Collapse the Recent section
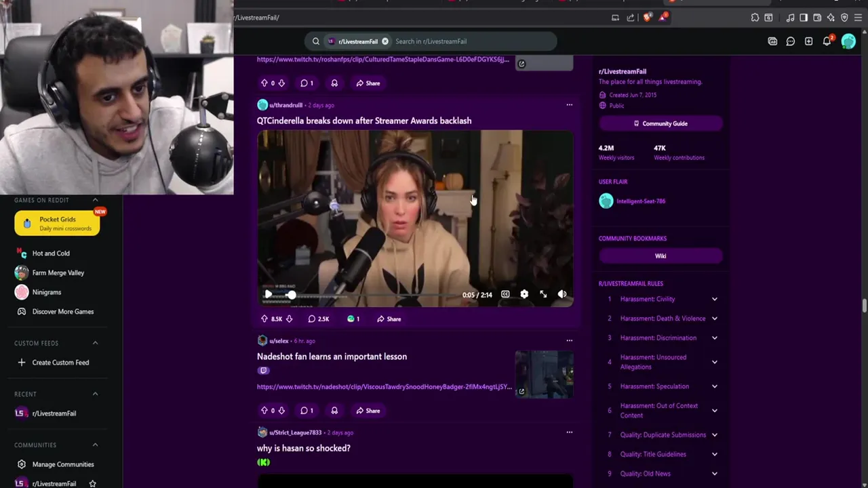Image resolution: width=868 pixels, height=488 pixels. 95,394
